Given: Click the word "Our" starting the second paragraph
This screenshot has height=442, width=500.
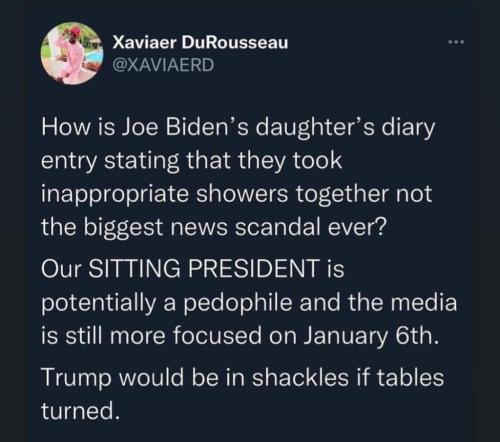Looking at the screenshot, I should coord(61,269).
